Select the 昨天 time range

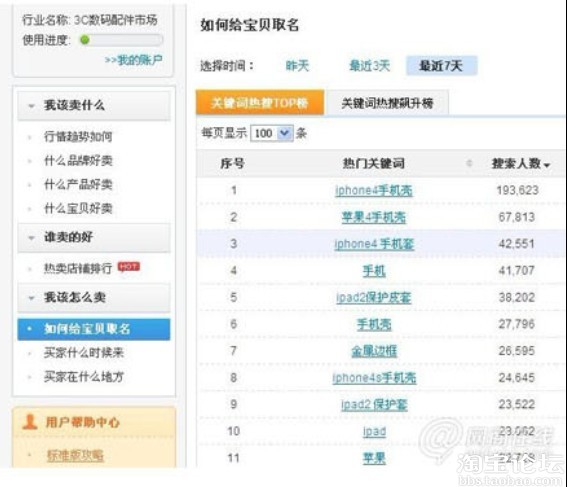pyautogui.click(x=297, y=66)
